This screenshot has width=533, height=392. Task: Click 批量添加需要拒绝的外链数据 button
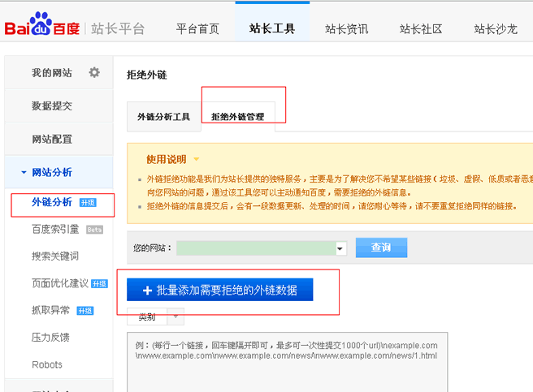point(220,290)
